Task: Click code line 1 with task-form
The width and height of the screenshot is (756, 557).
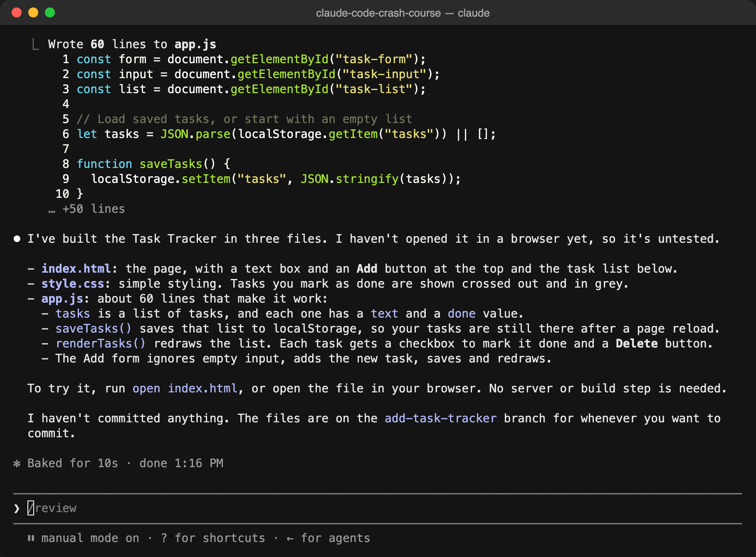Action: pyautogui.click(x=245, y=59)
